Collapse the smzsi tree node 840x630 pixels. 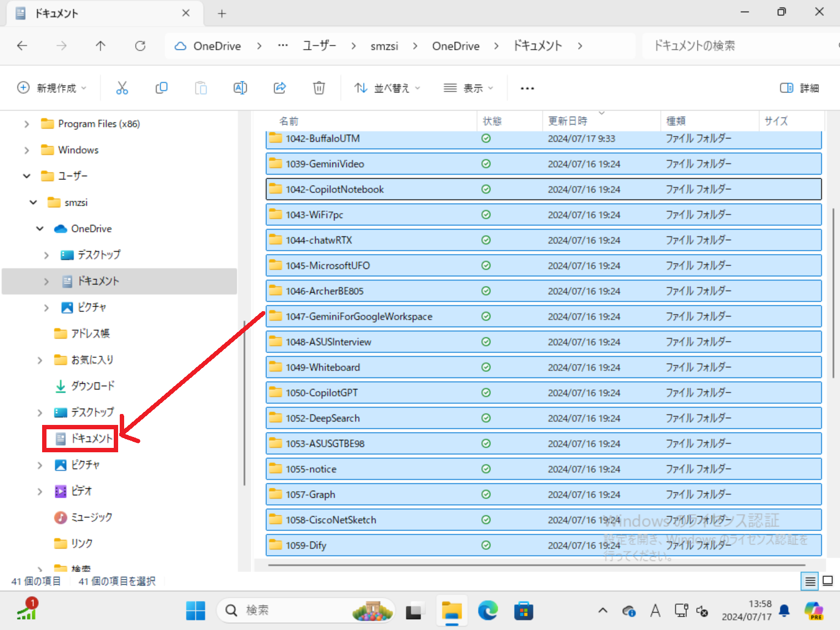click(x=33, y=202)
